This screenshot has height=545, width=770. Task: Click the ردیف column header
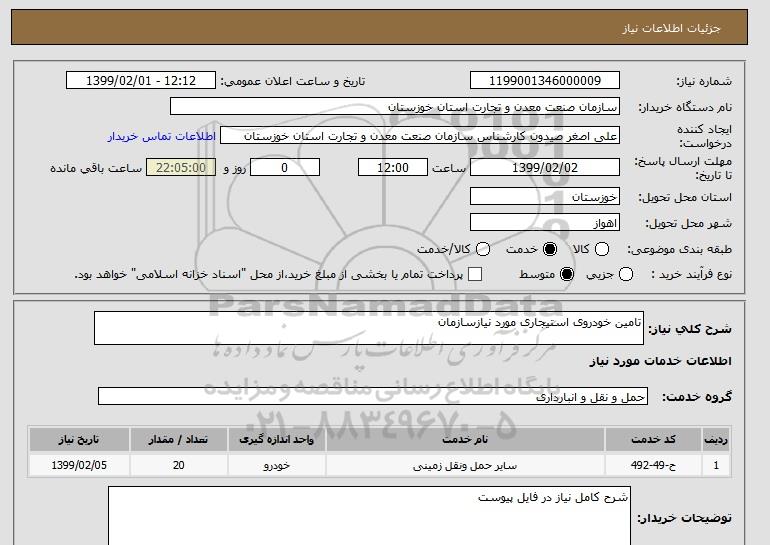[716, 439]
